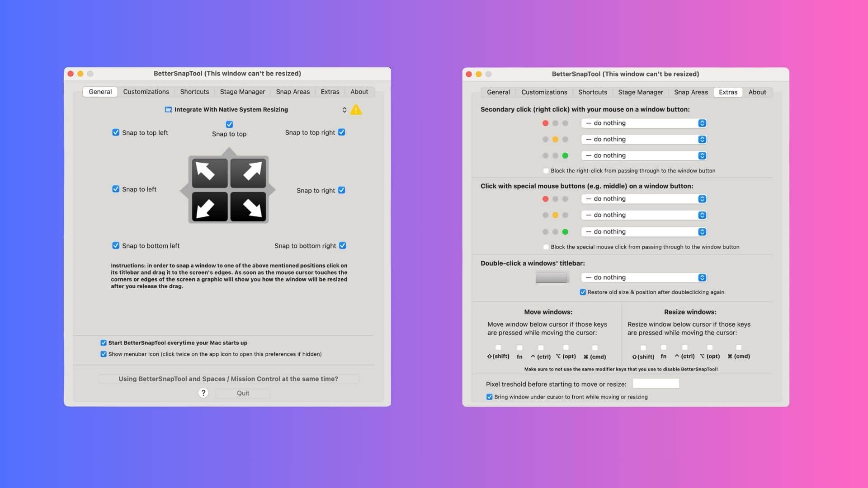Switch to the Shortcuts tab

pos(194,91)
